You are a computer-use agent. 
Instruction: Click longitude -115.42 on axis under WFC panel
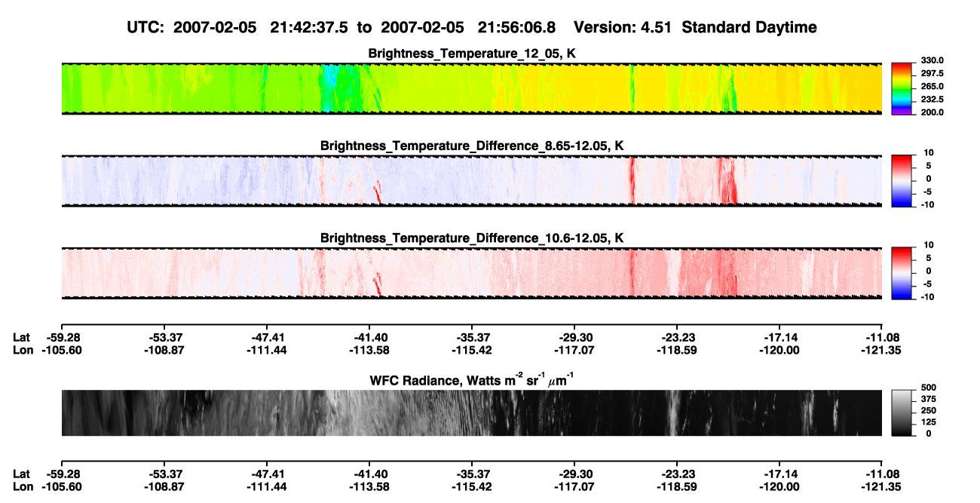point(471,486)
